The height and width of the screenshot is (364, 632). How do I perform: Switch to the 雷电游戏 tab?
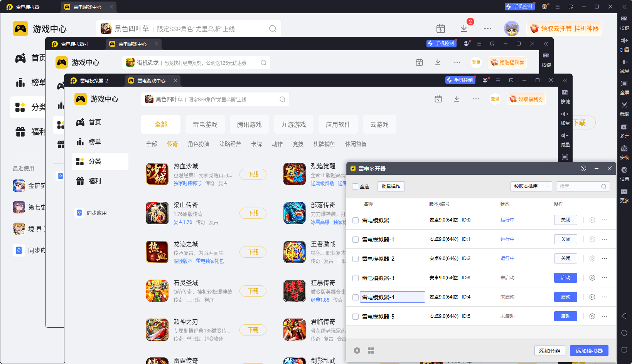point(205,124)
